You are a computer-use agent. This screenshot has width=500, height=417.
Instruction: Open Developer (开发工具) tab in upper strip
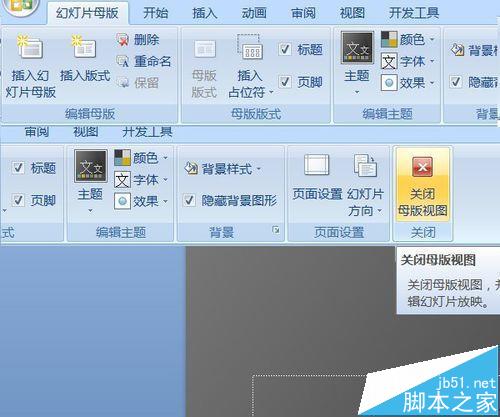point(414,13)
